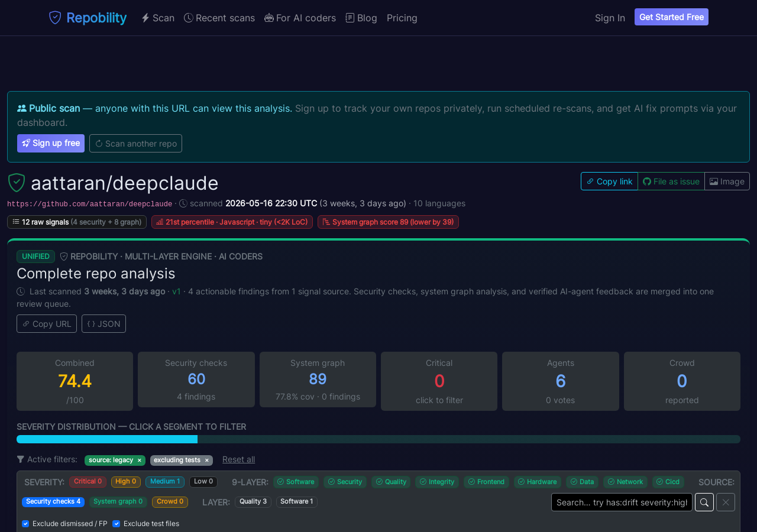
Task: Remove the excluding tests filter
Action: click(x=206, y=460)
